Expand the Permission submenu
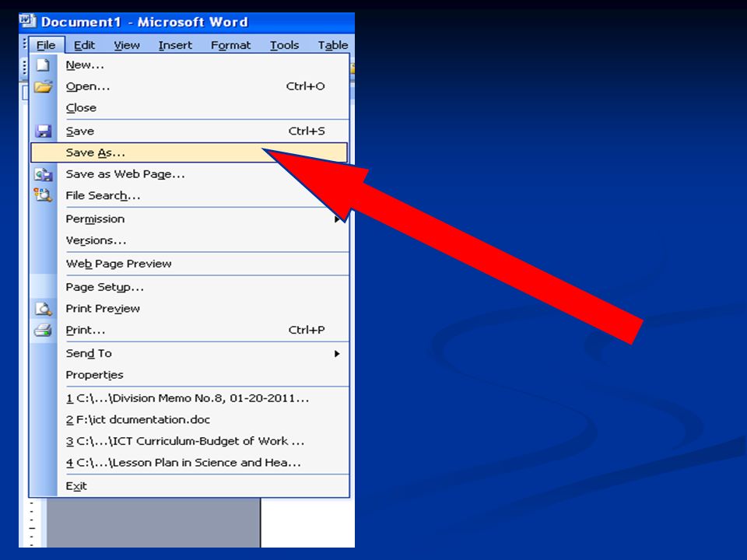The height and width of the screenshot is (560, 747). [x=189, y=219]
